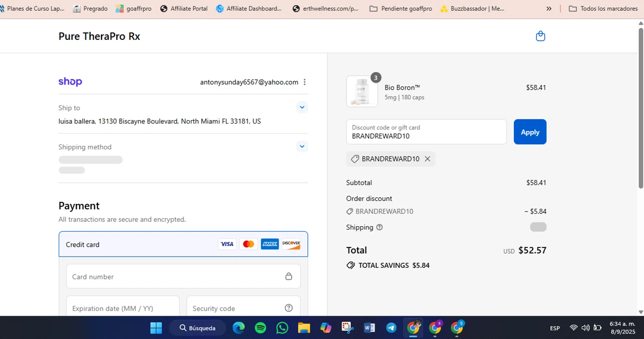Image resolution: width=644 pixels, height=339 pixels.
Task: Switch to Chrome with profile photo badge
Action: [x=413, y=328]
